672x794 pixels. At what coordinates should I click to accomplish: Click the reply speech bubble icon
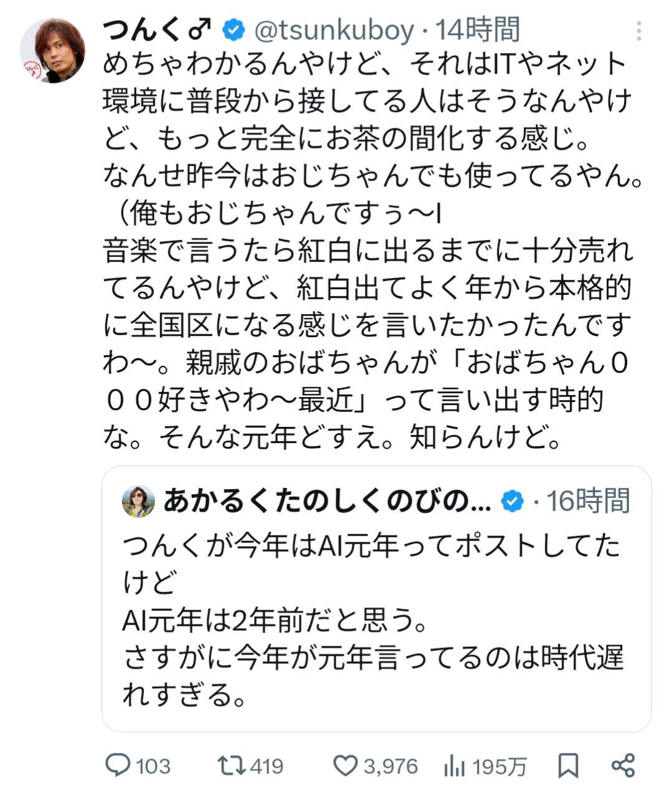(118, 765)
